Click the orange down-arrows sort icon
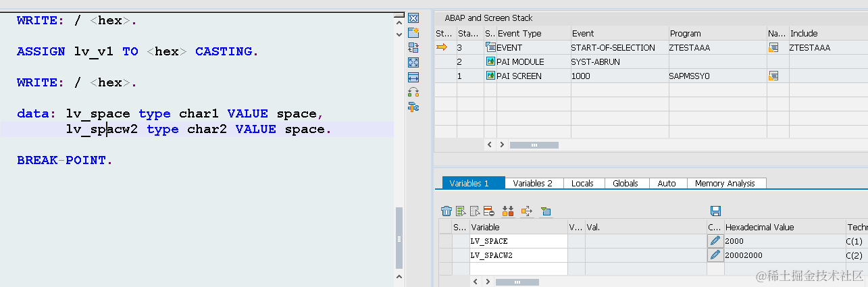This screenshot has height=287, width=868. [x=508, y=211]
